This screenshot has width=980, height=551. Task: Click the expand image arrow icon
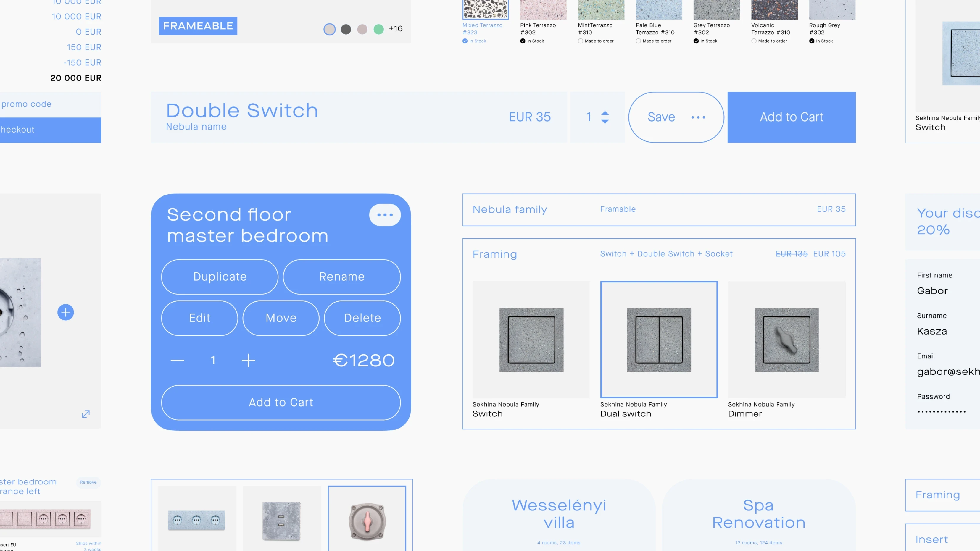pos(86,414)
